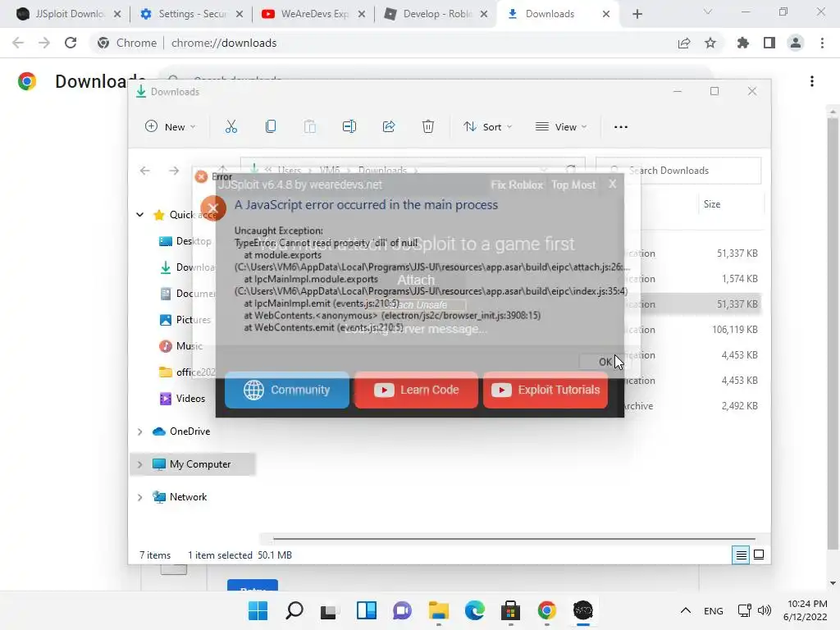Open the Learn Code YouTube button
Viewport: 840px width, 630px height.
point(416,390)
